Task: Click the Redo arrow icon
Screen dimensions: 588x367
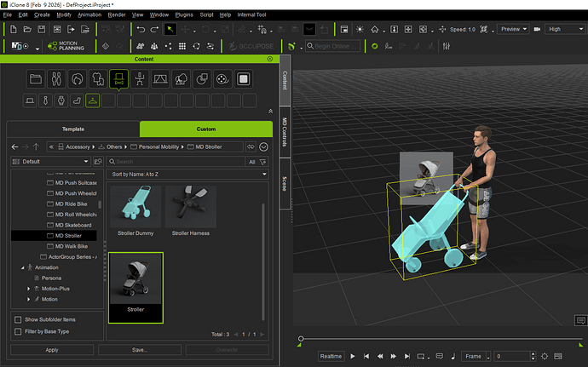Action: [x=154, y=29]
